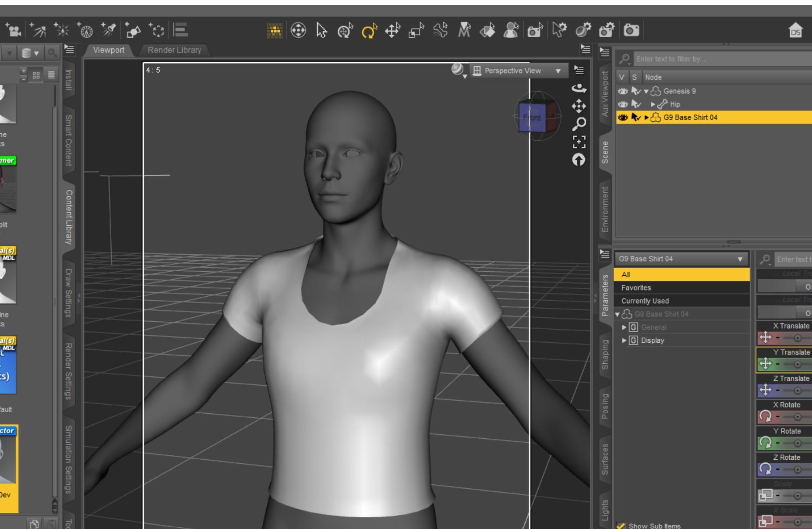Image resolution: width=812 pixels, height=529 pixels.
Task: Hide the G9 Base Shirt 04 node
Action: [x=622, y=117]
